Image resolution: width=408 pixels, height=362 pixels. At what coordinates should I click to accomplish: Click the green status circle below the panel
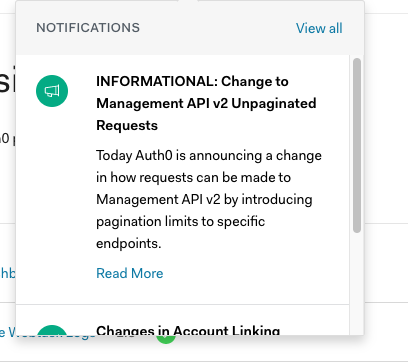pyautogui.click(x=166, y=339)
